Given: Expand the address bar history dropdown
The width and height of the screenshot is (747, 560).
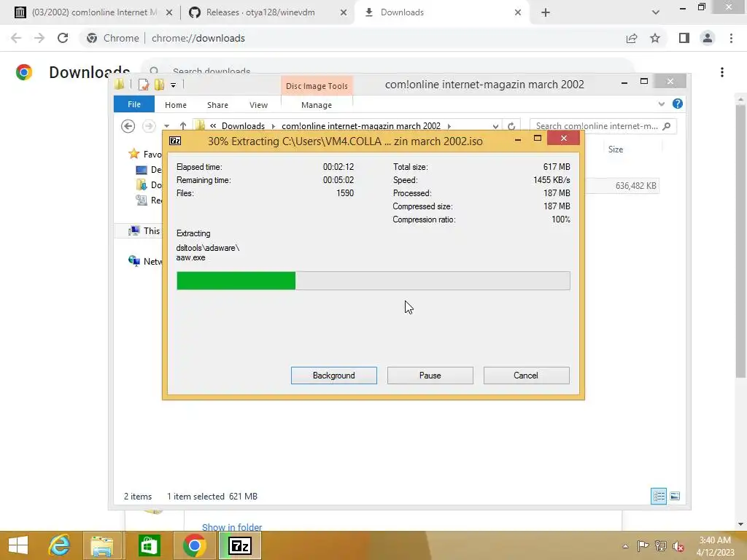Looking at the screenshot, I should click(495, 126).
